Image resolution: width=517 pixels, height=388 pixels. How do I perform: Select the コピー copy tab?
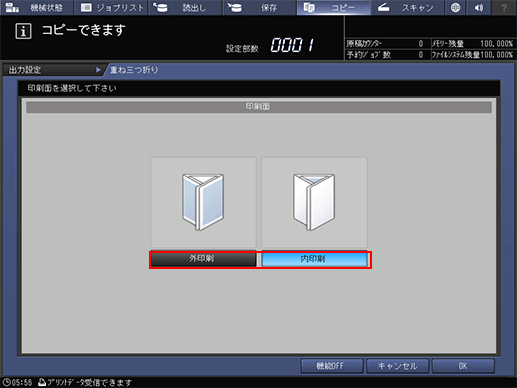point(333,7)
